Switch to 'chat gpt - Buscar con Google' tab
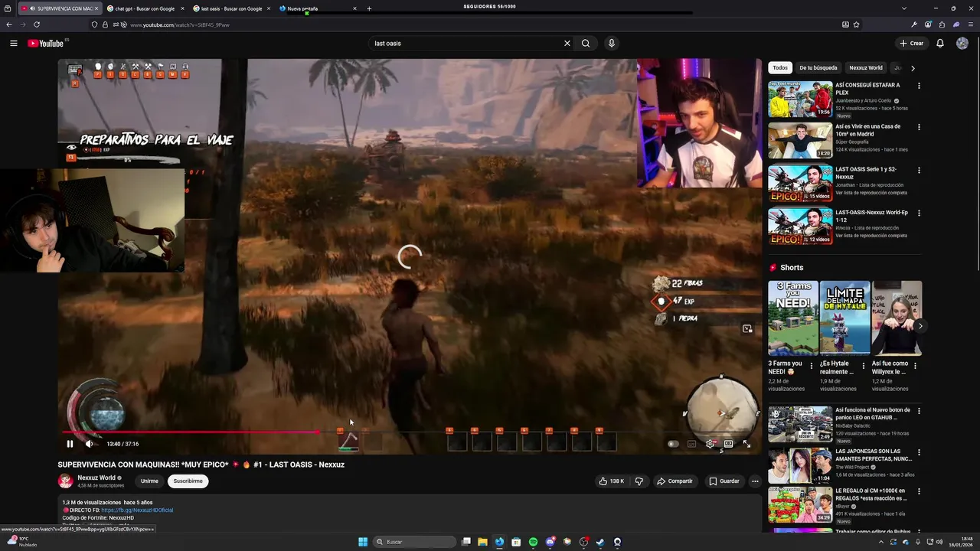Screen dimensions: 980x551 (145, 8)
